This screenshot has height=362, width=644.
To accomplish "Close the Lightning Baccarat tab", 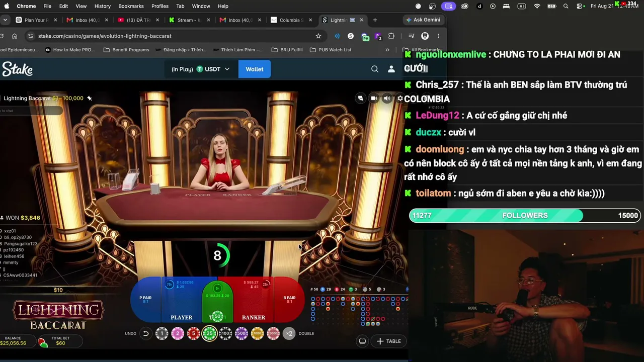I will pyautogui.click(x=361, y=20).
